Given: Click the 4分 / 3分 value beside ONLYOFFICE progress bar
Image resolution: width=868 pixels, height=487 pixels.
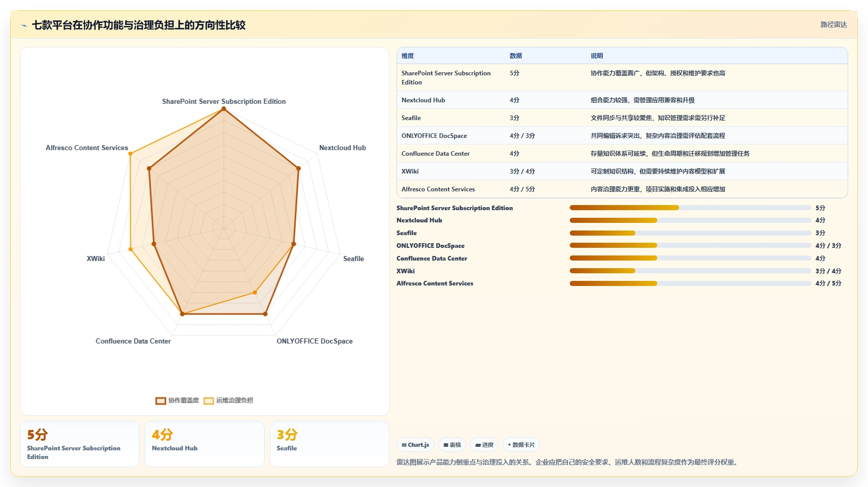Looking at the screenshot, I should pyautogui.click(x=828, y=246).
